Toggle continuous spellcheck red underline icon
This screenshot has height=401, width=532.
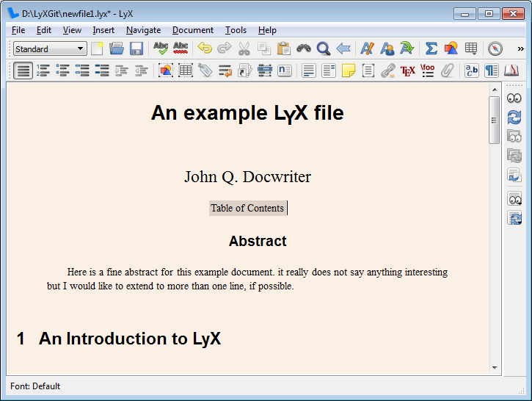tap(181, 48)
